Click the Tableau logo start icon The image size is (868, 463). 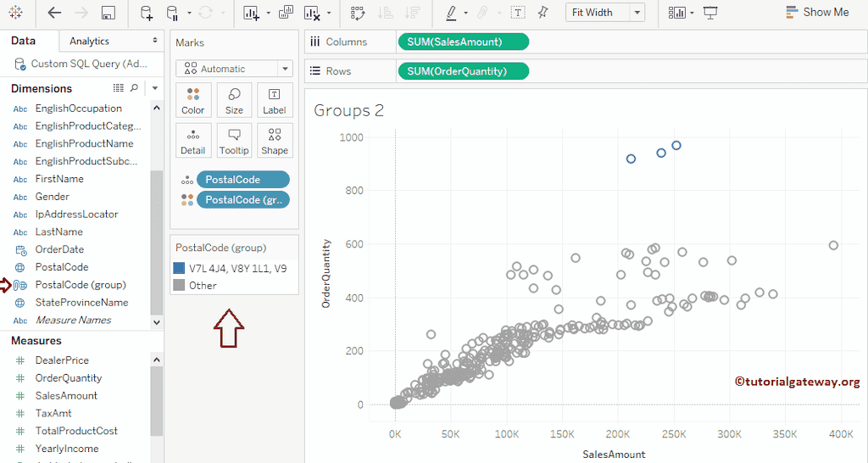pos(17,13)
